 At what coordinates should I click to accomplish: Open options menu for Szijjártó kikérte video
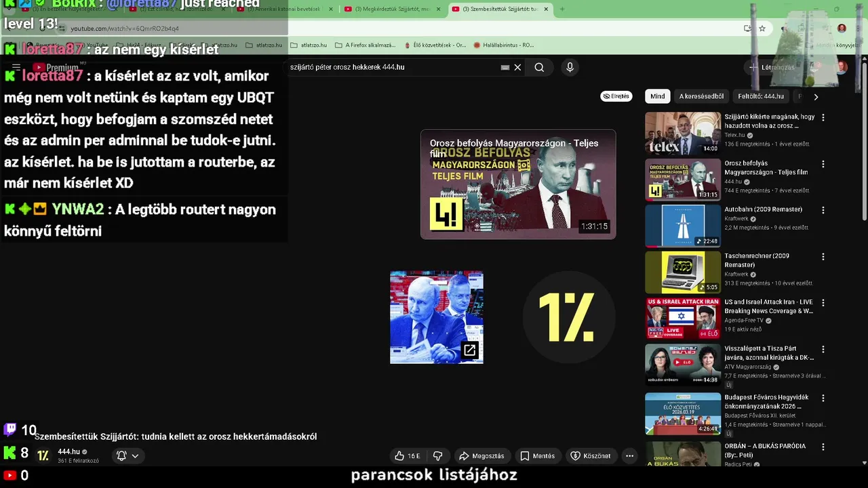[x=823, y=117]
